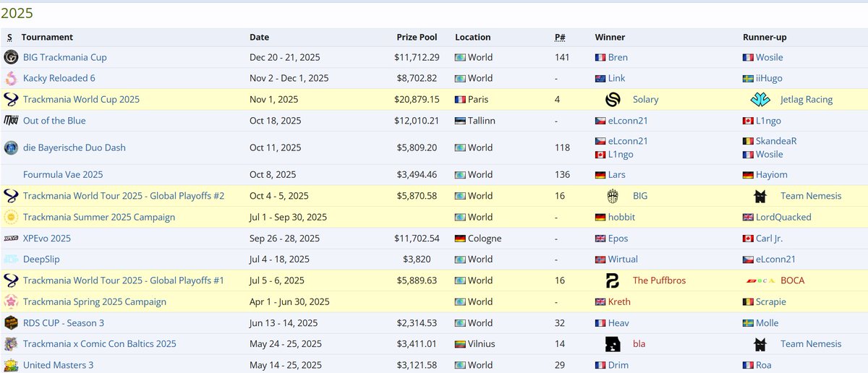Click the Kacky Reloaded 6 pink icon

11,78
